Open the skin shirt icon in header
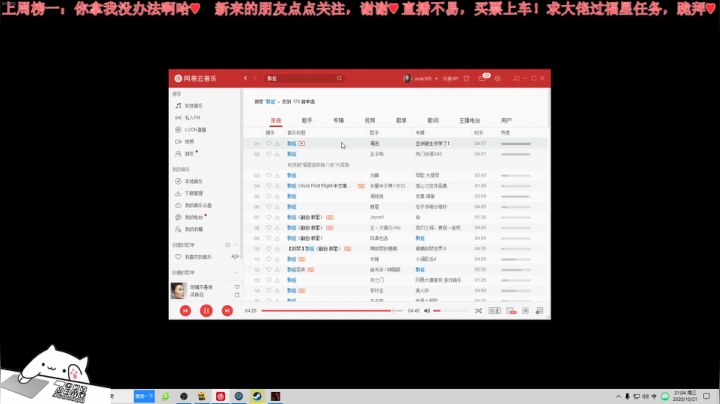Screen dimensions: 720x404 click(467, 79)
